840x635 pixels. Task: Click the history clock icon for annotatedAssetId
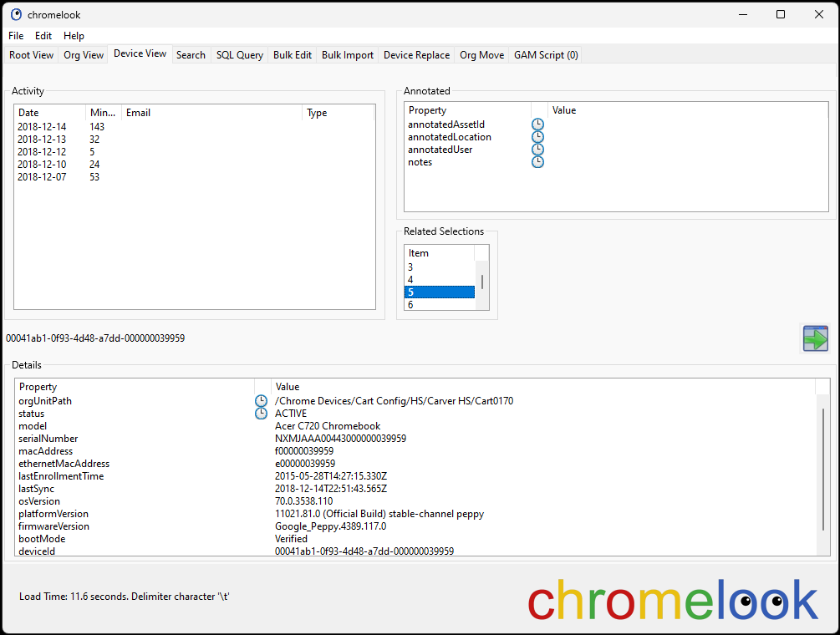[537, 124]
